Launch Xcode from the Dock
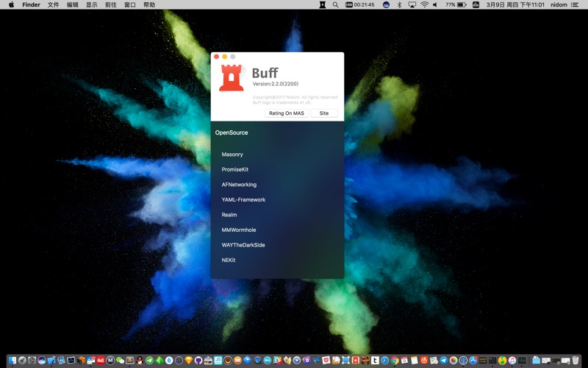Screen dimensions: 588x368 pos(51,361)
